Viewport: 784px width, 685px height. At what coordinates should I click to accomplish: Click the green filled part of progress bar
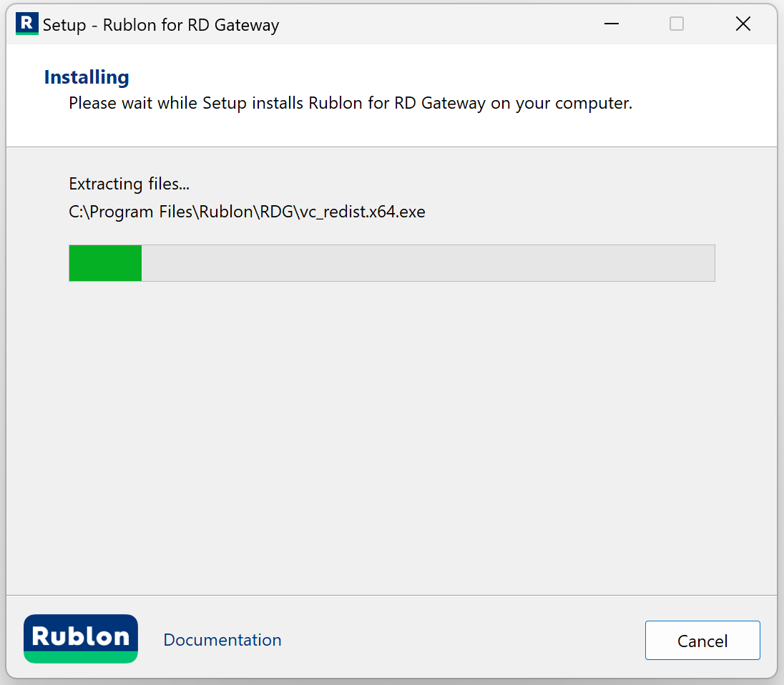pos(105,263)
